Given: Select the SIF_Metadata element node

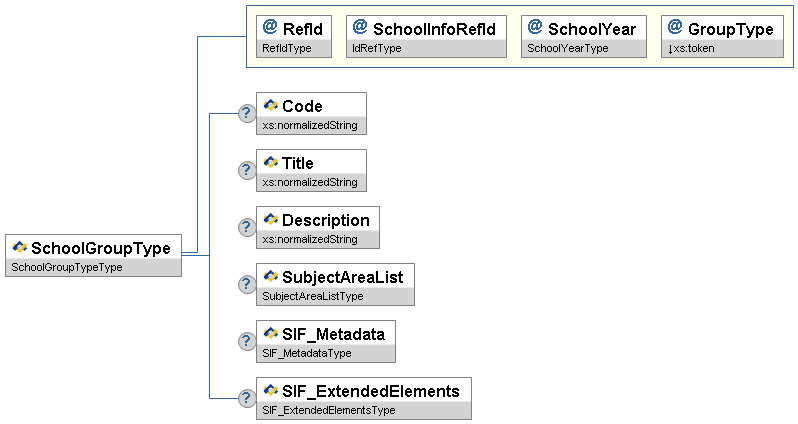Looking at the screenshot, I should (326, 334).
